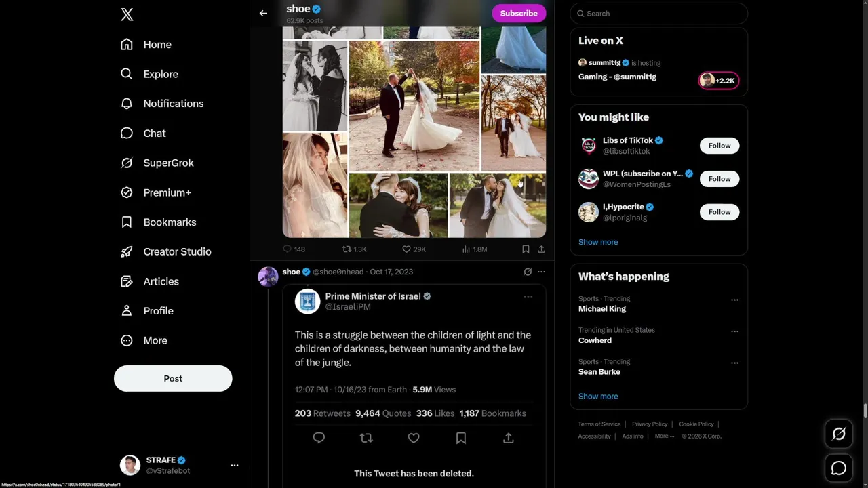Show more under You might like
This screenshot has width=868, height=488.
point(598,242)
